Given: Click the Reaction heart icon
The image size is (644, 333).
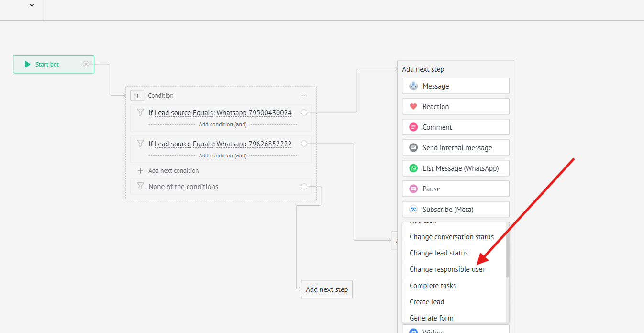Looking at the screenshot, I should [x=413, y=107].
